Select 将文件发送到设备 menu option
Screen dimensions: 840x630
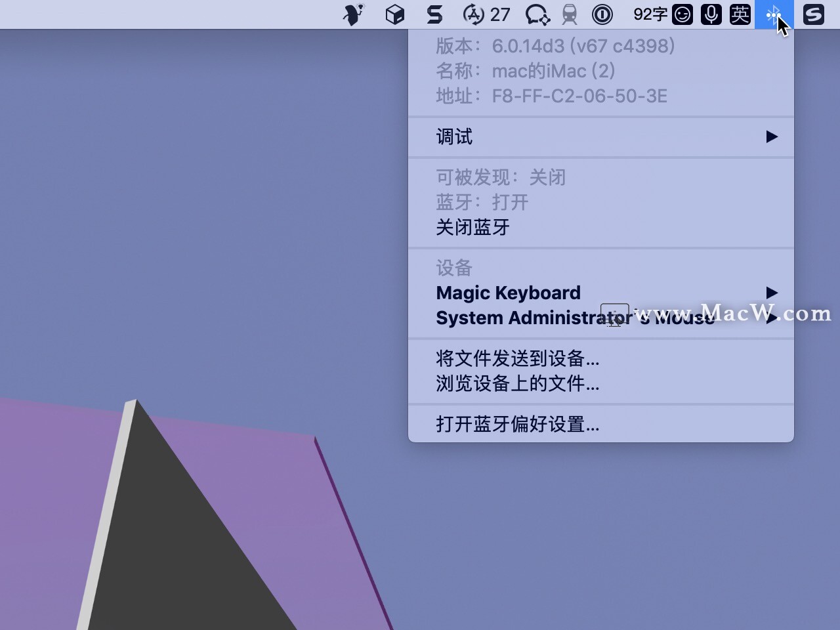[517, 359]
